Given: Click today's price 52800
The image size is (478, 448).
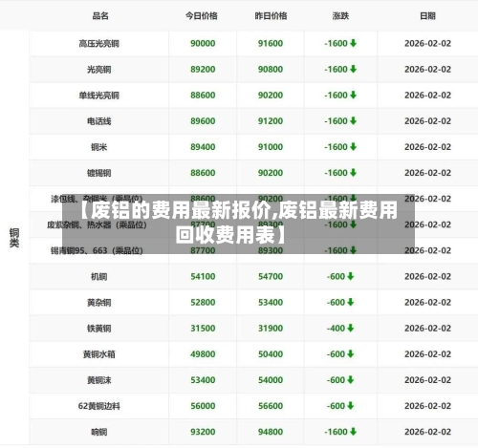Looking at the screenshot, I should [x=203, y=302].
